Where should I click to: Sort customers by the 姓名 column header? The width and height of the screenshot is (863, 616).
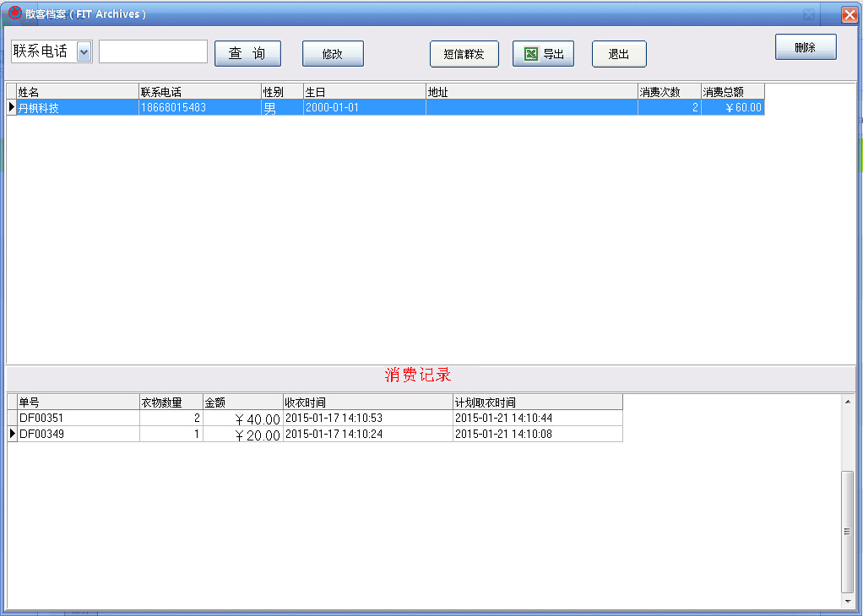pos(78,92)
